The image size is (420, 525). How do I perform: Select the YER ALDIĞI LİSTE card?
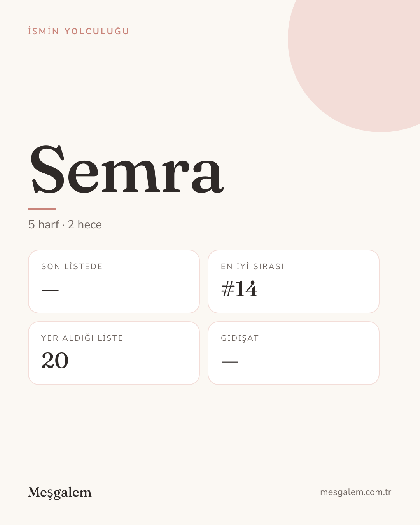coord(114,353)
